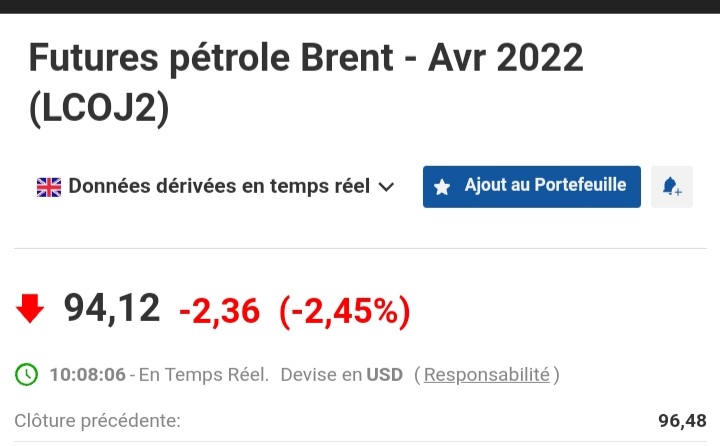Click the LCOJ2 ticker symbol text
Viewport: 720px width, 446px height.
point(99,109)
